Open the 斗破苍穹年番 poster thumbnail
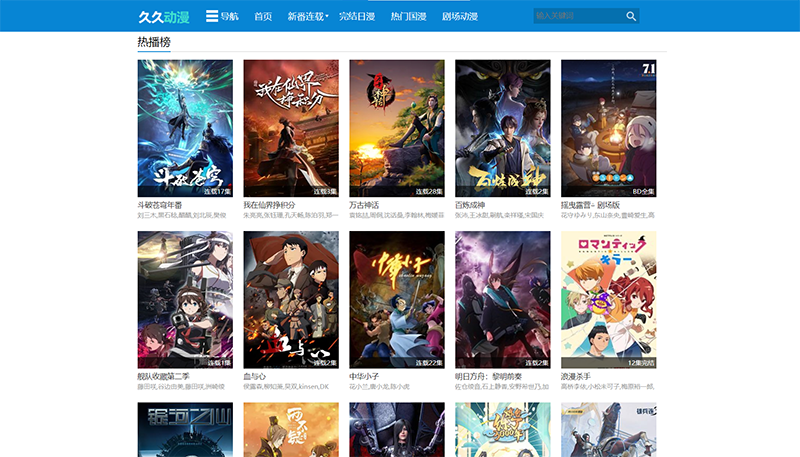 (185, 128)
